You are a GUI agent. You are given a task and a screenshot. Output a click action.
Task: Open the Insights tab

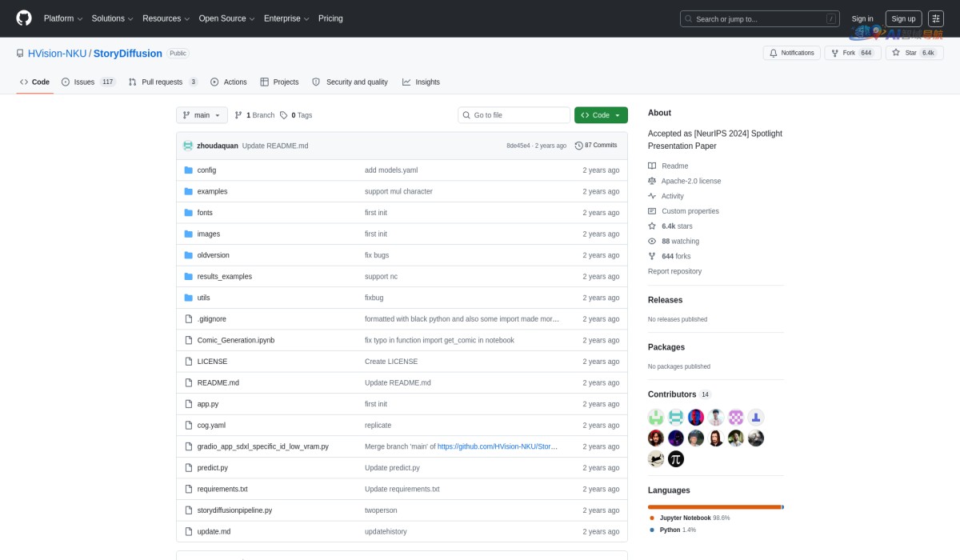[421, 82]
